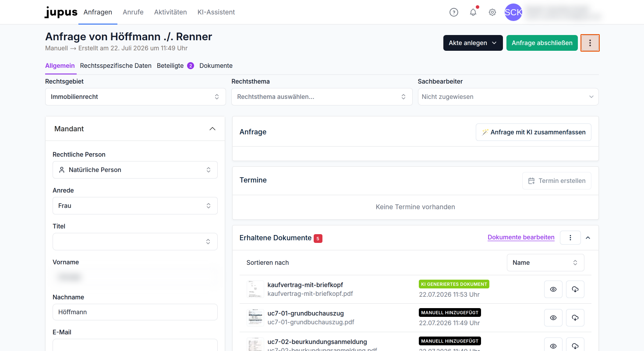Switch to Rechtsspezifische Daten tab

pos(116,66)
